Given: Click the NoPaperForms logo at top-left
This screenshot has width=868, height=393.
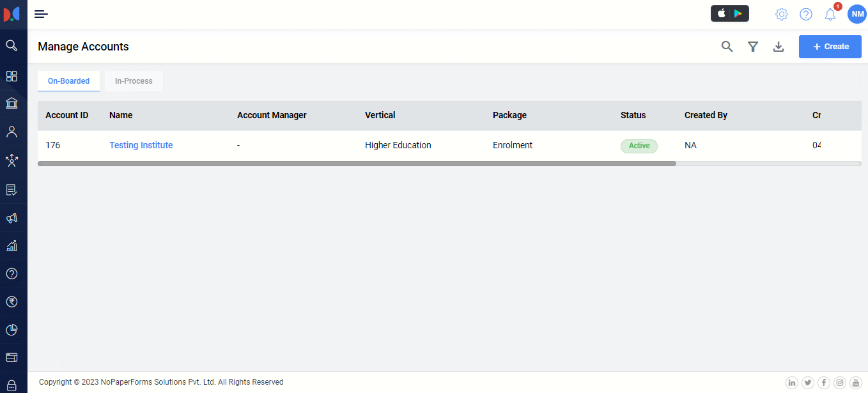Looking at the screenshot, I should [x=12, y=13].
